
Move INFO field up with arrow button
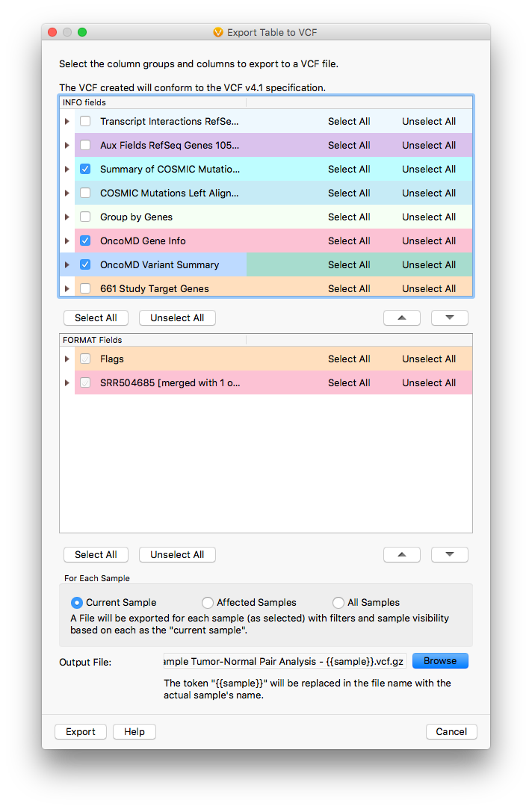click(401, 317)
